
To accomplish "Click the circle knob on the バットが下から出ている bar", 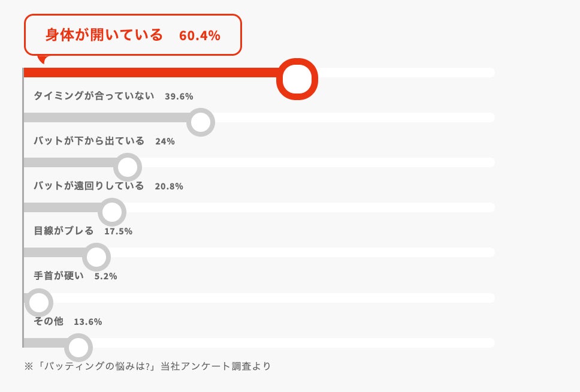I will tap(127, 167).
